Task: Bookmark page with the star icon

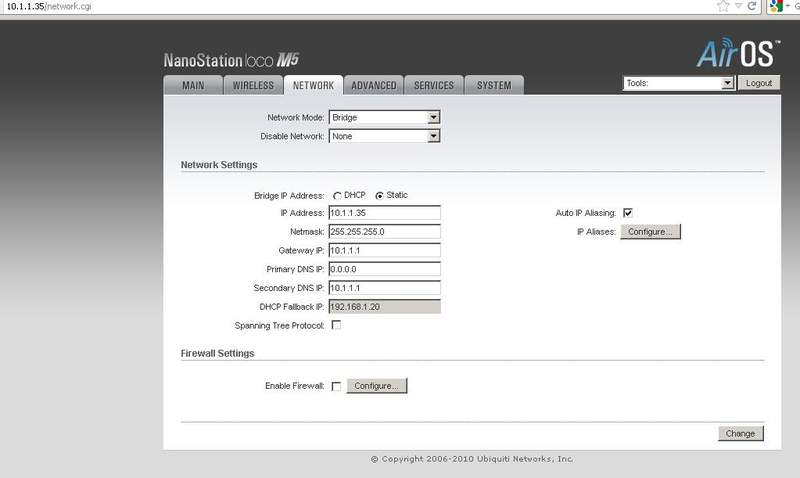Action: click(x=723, y=6)
